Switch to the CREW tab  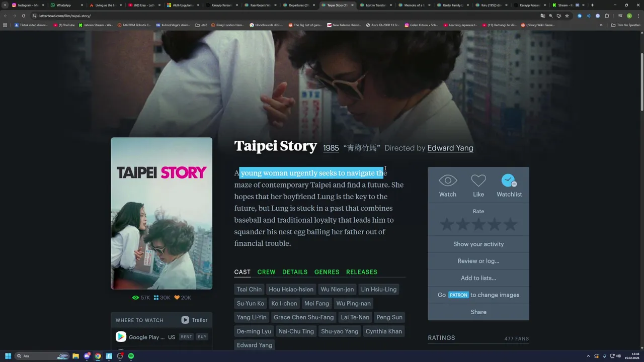[x=266, y=272]
